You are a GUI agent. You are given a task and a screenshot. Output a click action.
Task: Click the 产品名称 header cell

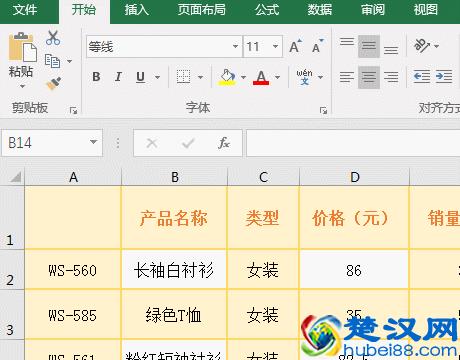coord(174,218)
